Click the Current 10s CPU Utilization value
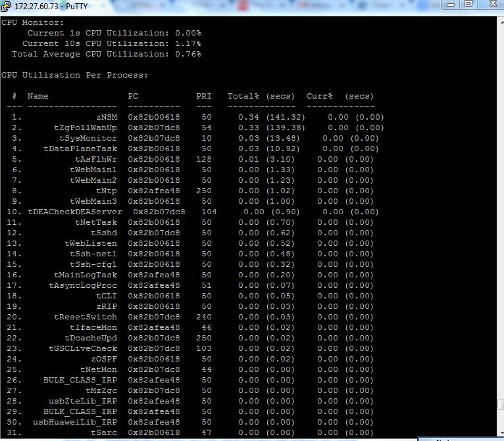Viewport: 504px width, 441px height. click(x=188, y=43)
